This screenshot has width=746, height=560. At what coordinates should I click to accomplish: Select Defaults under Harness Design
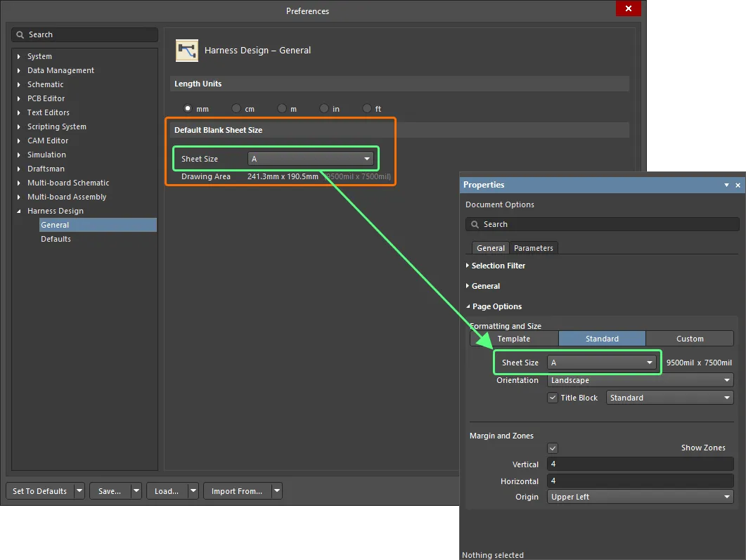pyautogui.click(x=56, y=239)
